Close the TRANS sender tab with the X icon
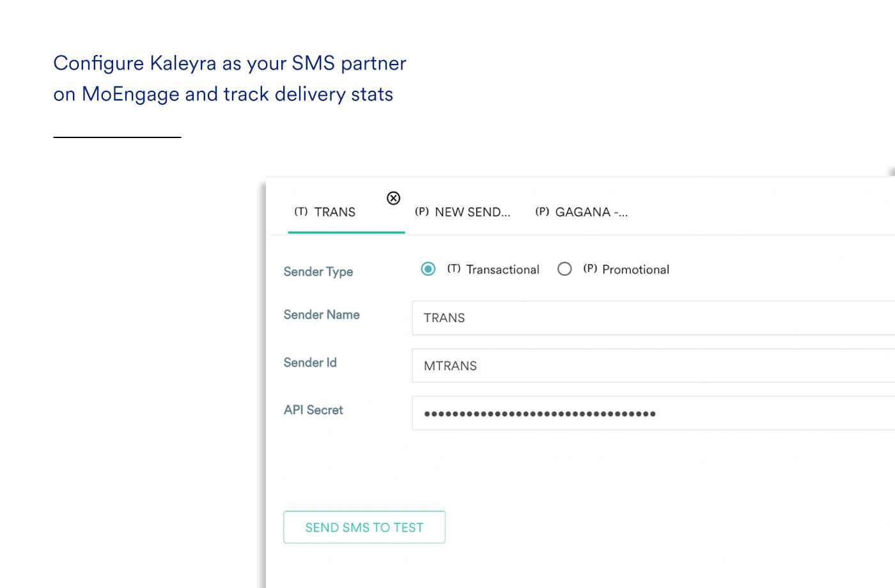 [394, 198]
